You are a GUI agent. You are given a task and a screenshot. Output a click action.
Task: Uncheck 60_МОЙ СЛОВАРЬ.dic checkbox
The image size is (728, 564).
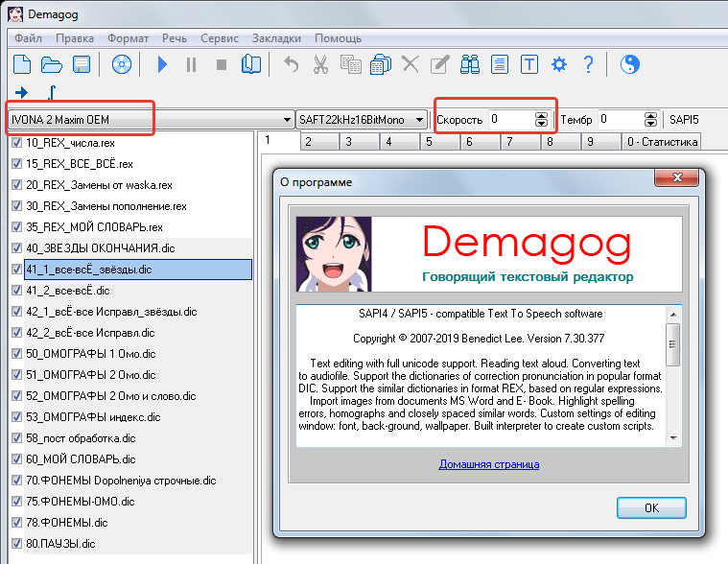(x=16, y=459)
